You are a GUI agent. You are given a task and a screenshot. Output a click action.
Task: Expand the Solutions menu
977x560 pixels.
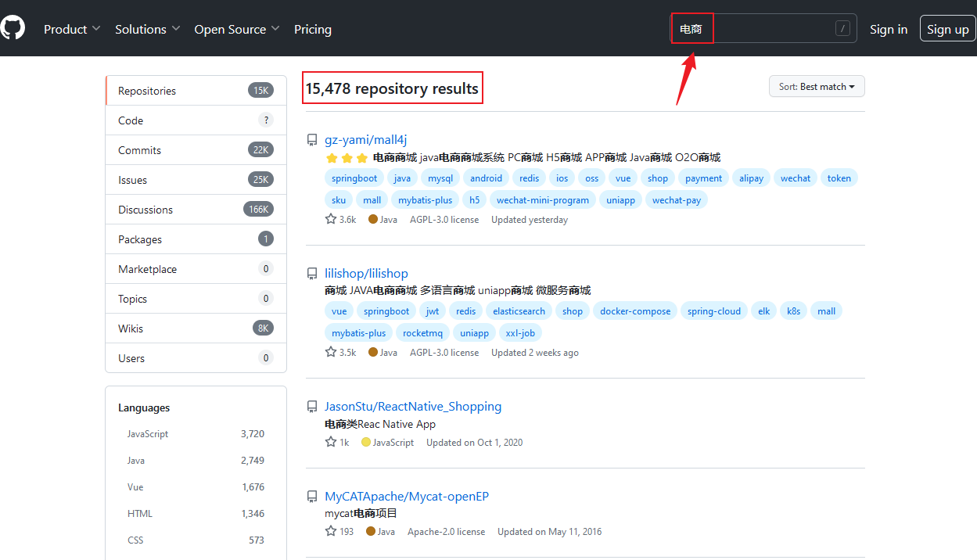(x=148, y=29)
